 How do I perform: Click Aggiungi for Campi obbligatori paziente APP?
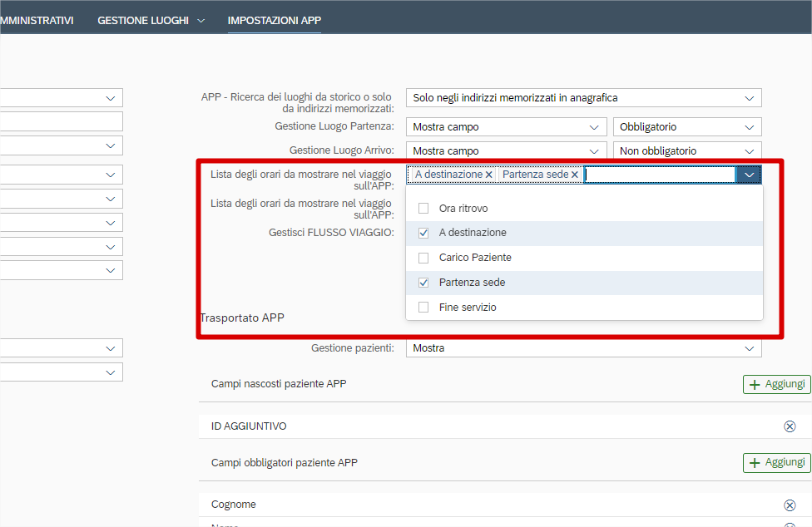coord(776,463)
